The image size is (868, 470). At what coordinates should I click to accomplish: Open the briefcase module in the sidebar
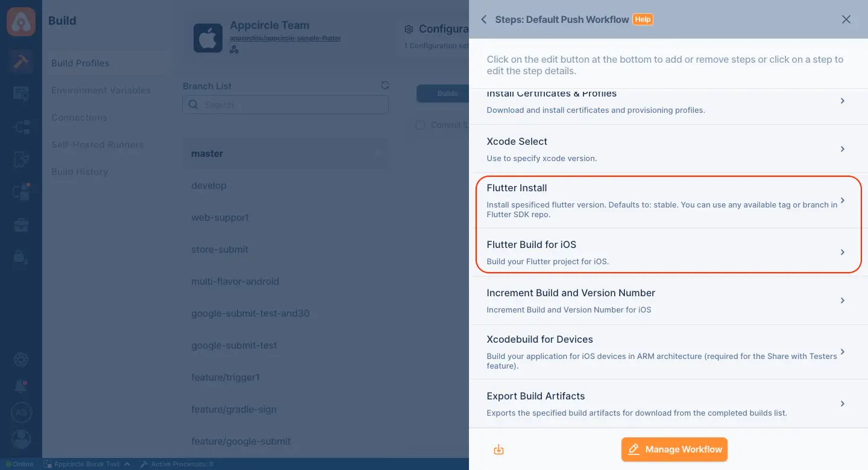tap(21, 225)
